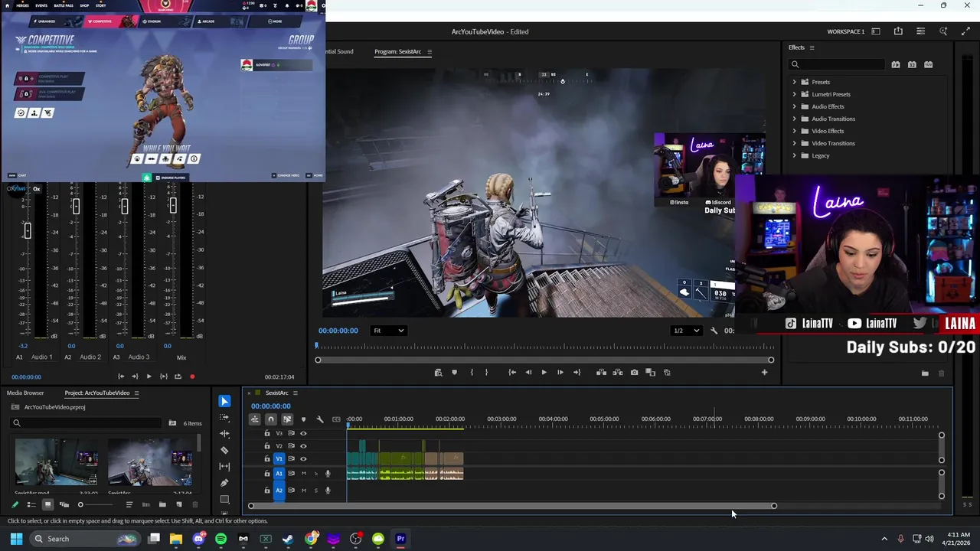
Task: Click Find bin icon beside project search
Action: 172,423
